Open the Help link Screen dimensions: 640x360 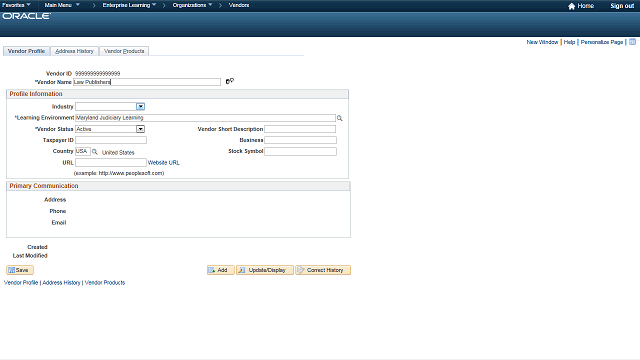tap(569, 42)
